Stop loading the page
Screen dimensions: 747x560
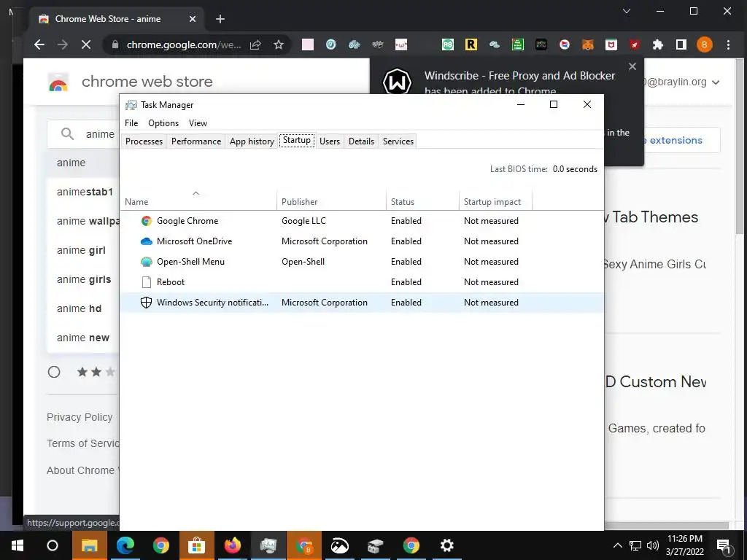click(x=86, y=44)
